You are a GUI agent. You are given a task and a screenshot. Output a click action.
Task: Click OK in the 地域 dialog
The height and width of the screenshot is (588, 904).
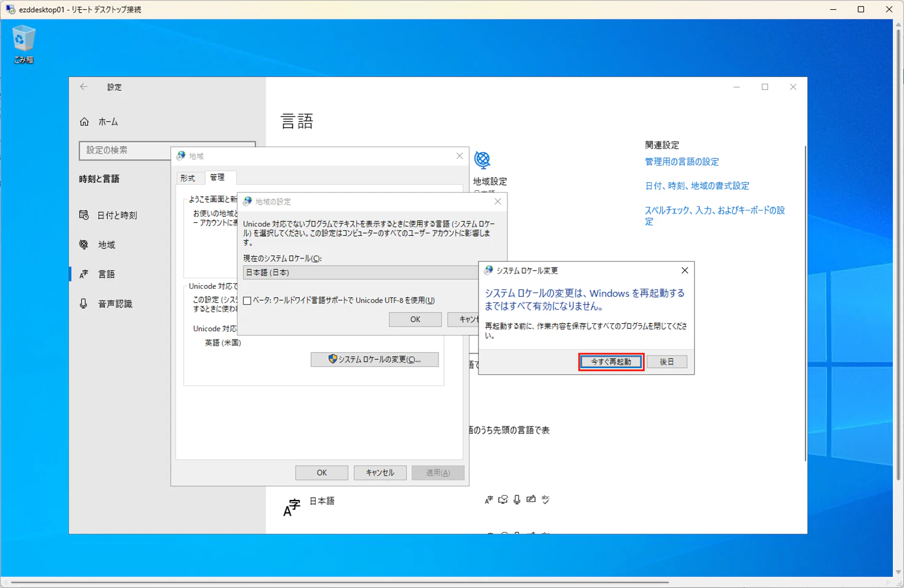pos(321,473)
